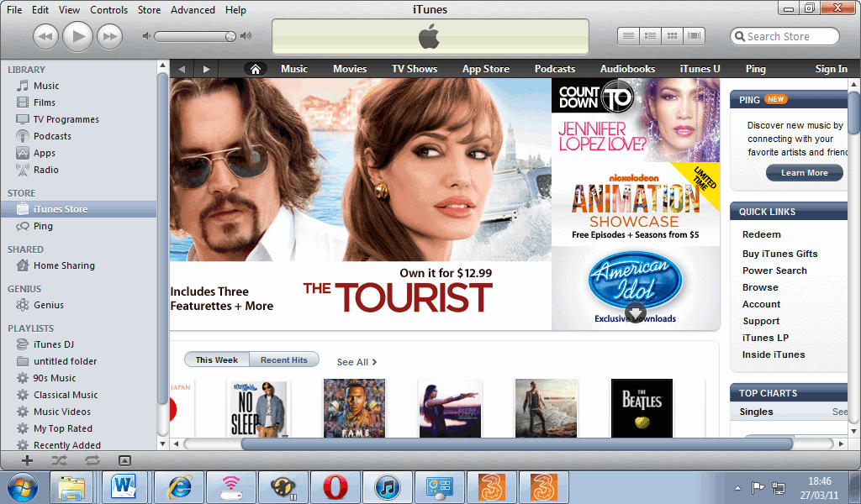Open Opera from the taskbar
861x504 pixels.
click(x=335, y=487)
